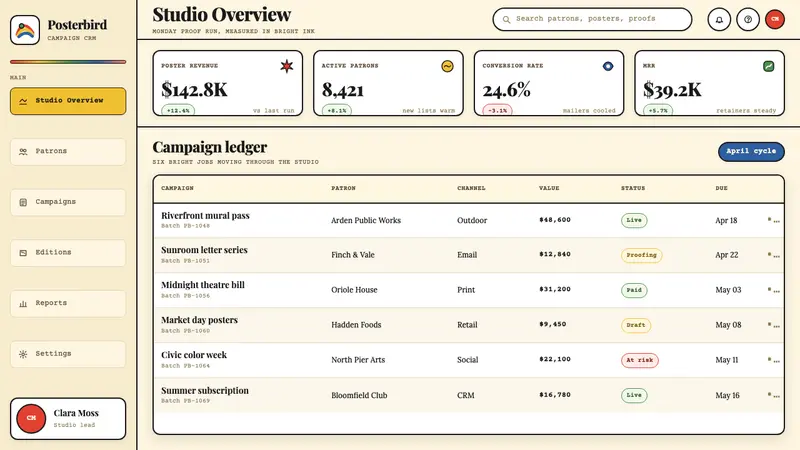This screenshot has width=800, height=450.
Task: Click the yellow wave icon on Active Patrons
Action: (447, 66)
